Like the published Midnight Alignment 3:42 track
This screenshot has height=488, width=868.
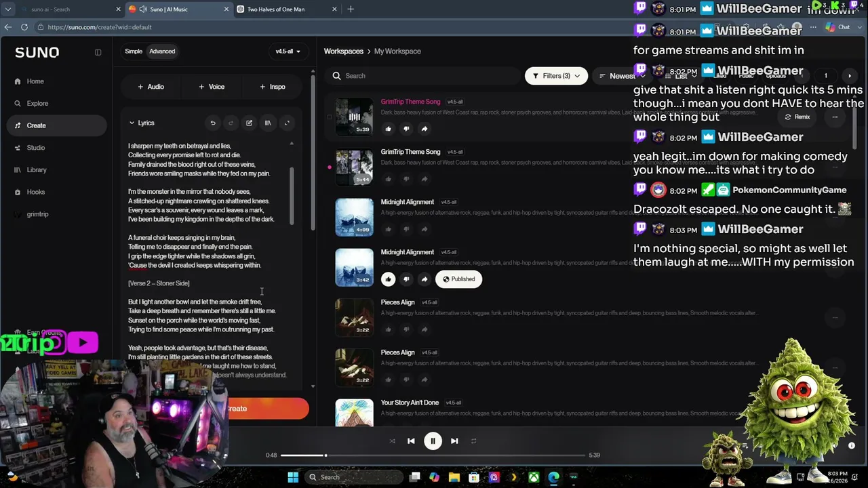pyautogui.click(x=388, y=279)
